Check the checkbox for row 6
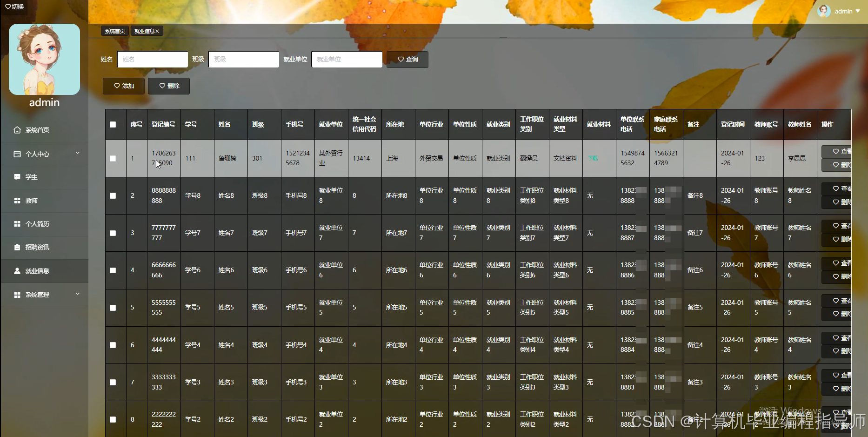Screen dimensions: 868x437 click(113, 345)
